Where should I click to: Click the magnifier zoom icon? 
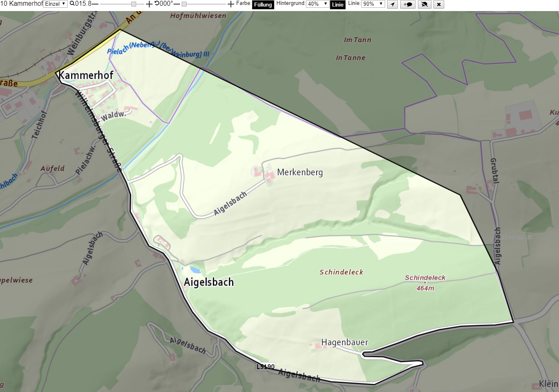pos(72,4)
